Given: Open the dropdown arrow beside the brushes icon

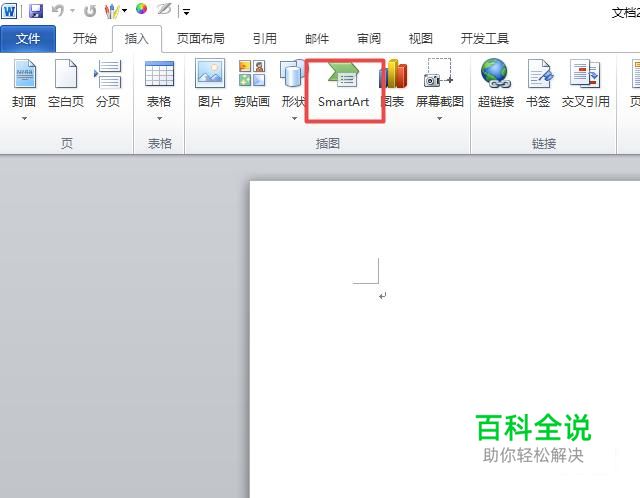Looking at the screenshot, I should pyautogui.click(x=124, y=11).
